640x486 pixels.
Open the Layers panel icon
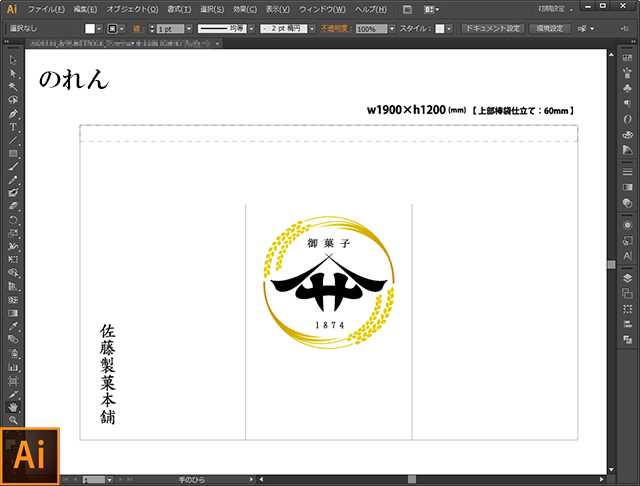(627, 278)
